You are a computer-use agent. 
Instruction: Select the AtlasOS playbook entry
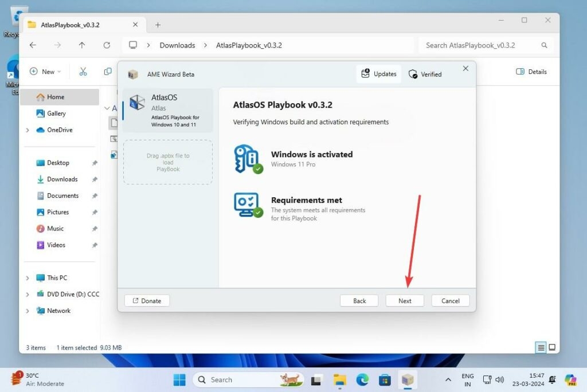168,110
